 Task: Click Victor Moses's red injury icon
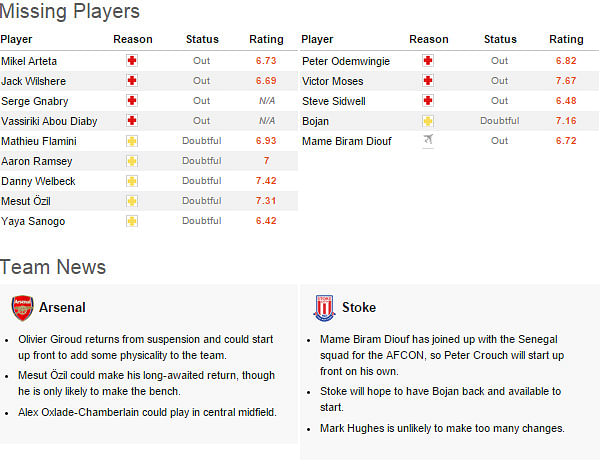click(428, 81)
